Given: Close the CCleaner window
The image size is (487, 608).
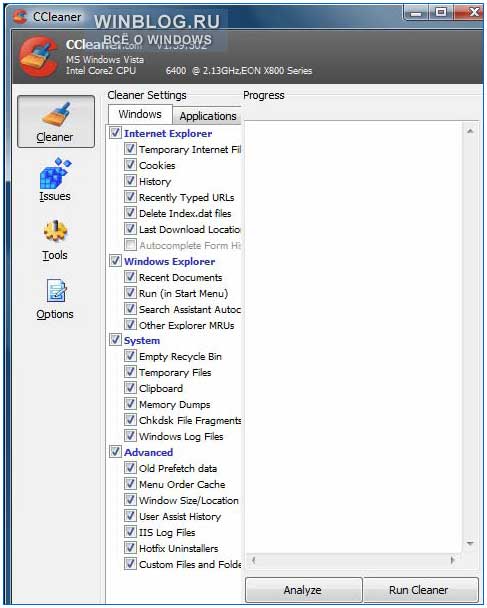Looking at the screenshot, I should click(468, 12).
